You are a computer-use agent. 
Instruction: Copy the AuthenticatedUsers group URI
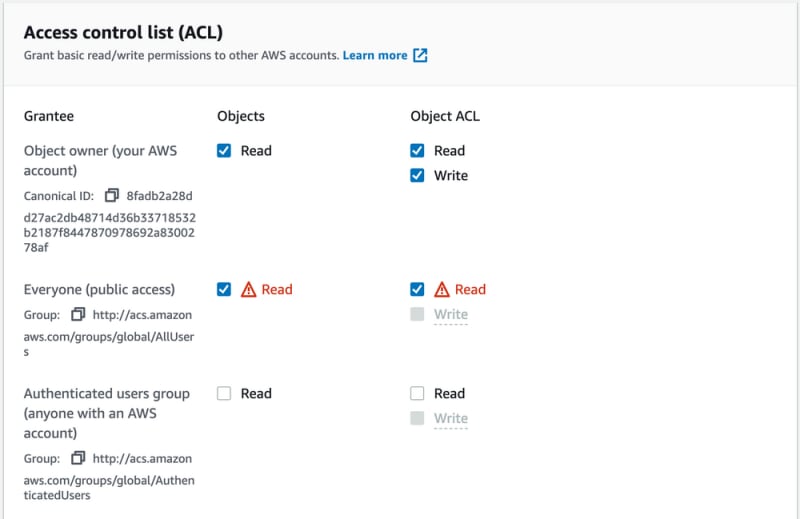click(78, 458)
